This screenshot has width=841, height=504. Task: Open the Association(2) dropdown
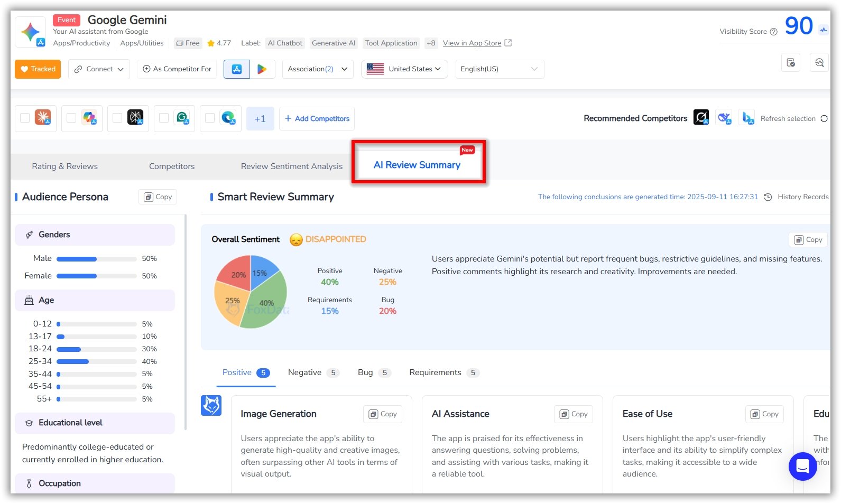(318, 69)
